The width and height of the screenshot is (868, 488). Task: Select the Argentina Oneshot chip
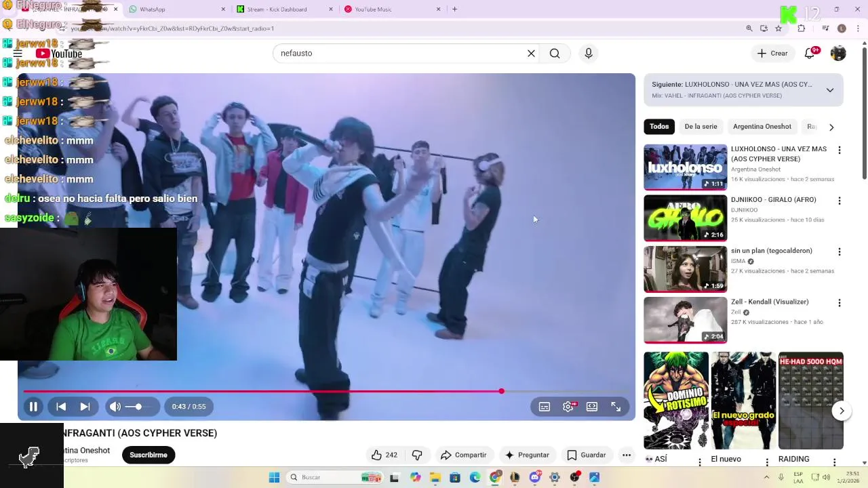[x=762, y=127]
